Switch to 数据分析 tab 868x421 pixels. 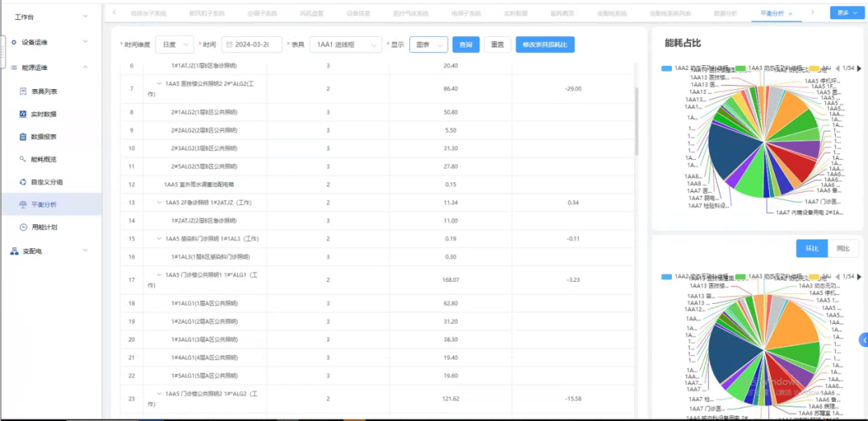click(x=726, y=13)
